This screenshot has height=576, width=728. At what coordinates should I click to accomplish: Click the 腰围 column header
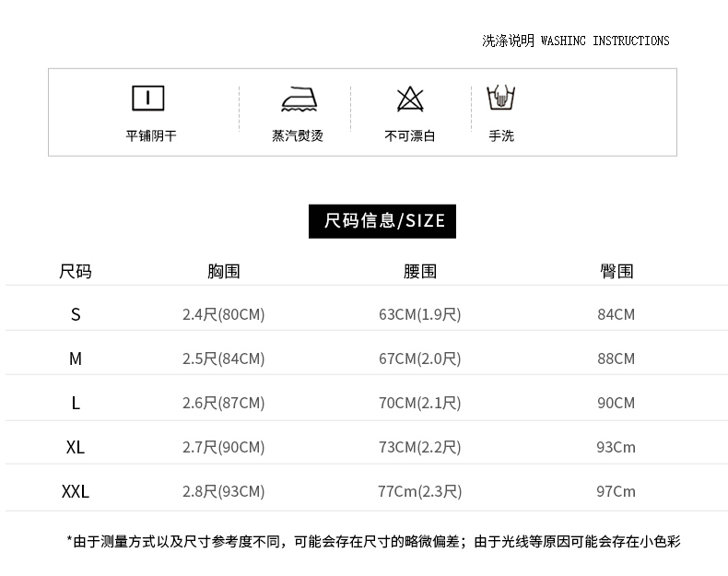[x=420, y=271]
